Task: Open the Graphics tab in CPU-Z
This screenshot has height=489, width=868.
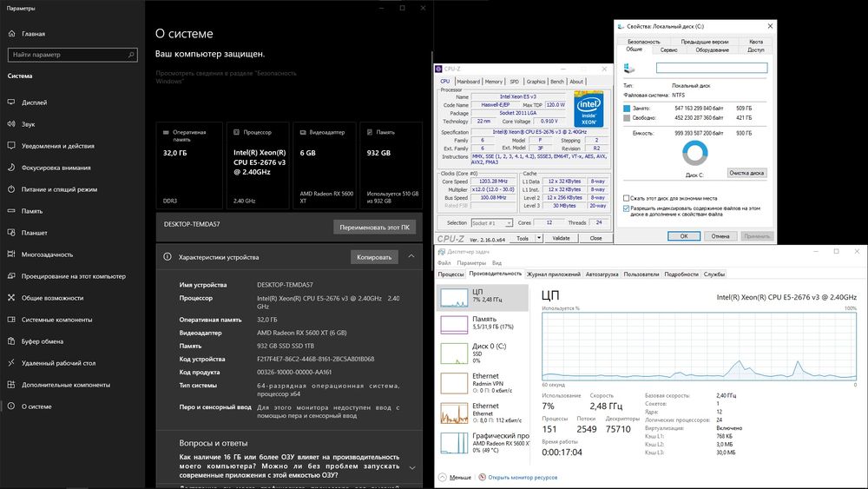Action: point(536,82)
